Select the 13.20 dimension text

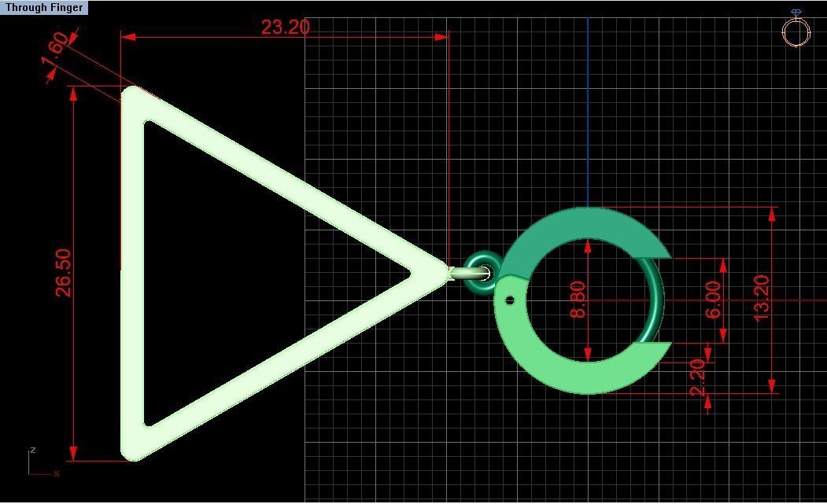coord(761,298)
